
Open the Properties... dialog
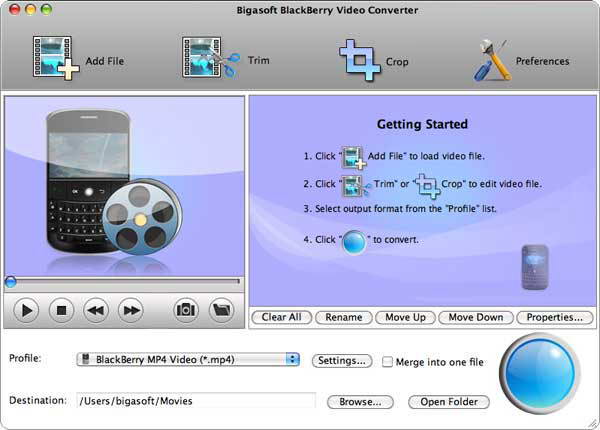tap(555, 317)
